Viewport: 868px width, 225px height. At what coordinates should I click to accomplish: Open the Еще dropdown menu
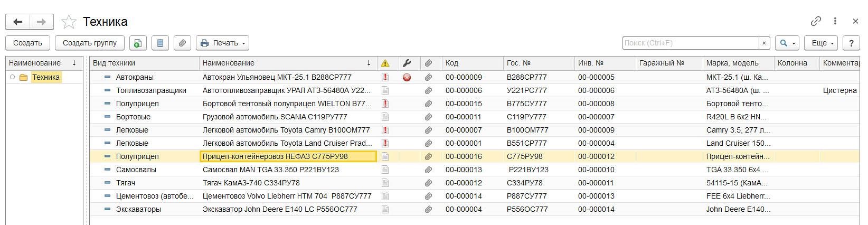[x=821, y=43]
